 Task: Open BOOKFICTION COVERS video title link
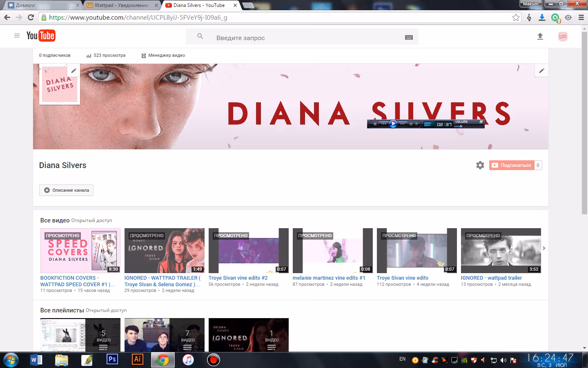point(78,281)
